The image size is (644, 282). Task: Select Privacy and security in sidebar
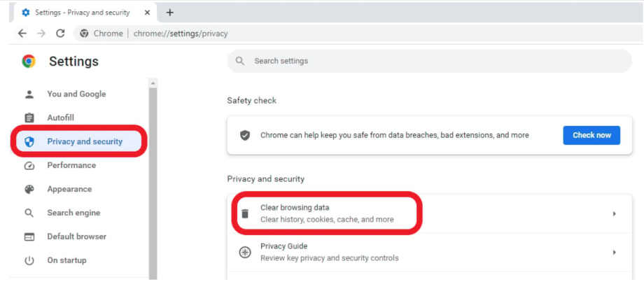(x=78, y=141)
